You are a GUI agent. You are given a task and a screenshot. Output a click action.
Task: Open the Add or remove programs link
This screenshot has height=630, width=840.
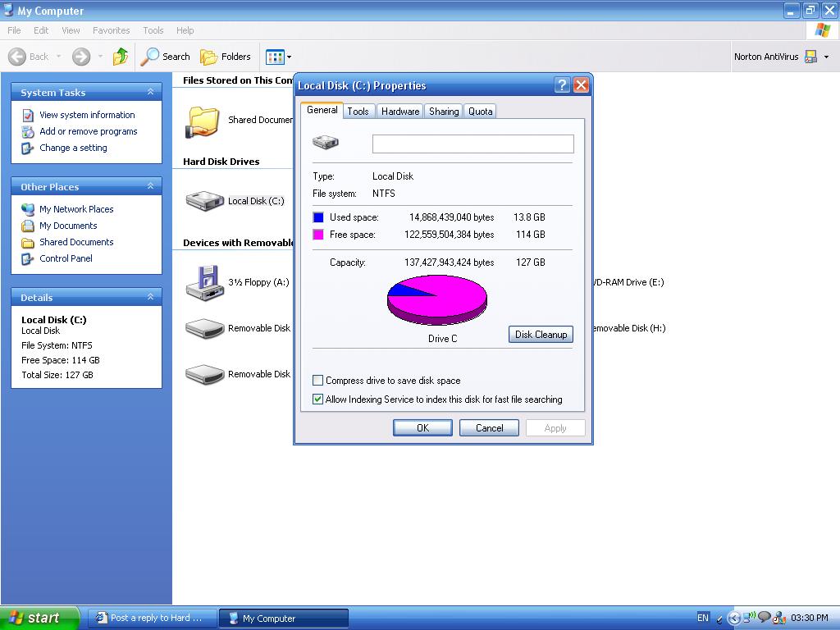click(88, 131)
